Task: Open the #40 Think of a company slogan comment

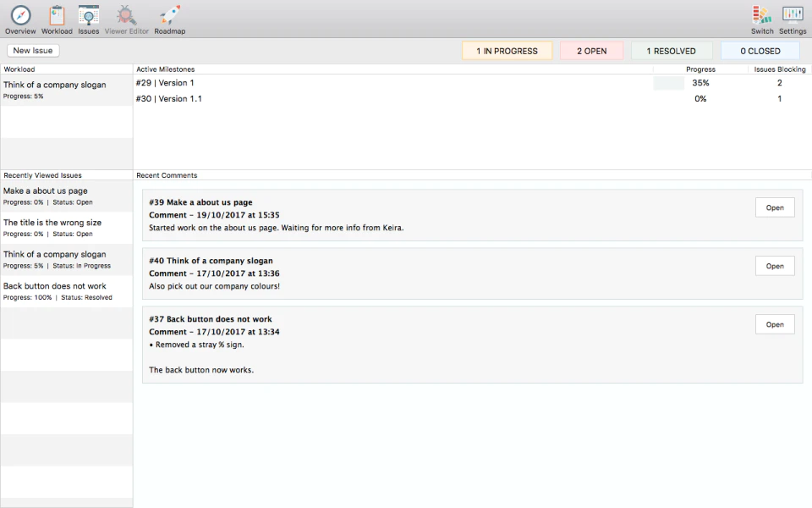Action: [x=775, y=266]
